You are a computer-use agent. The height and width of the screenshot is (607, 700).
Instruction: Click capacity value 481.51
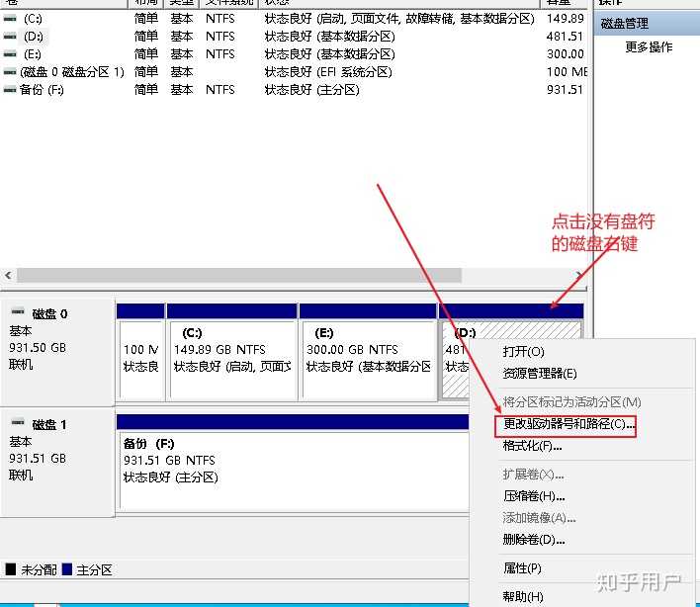coord(566,37)
